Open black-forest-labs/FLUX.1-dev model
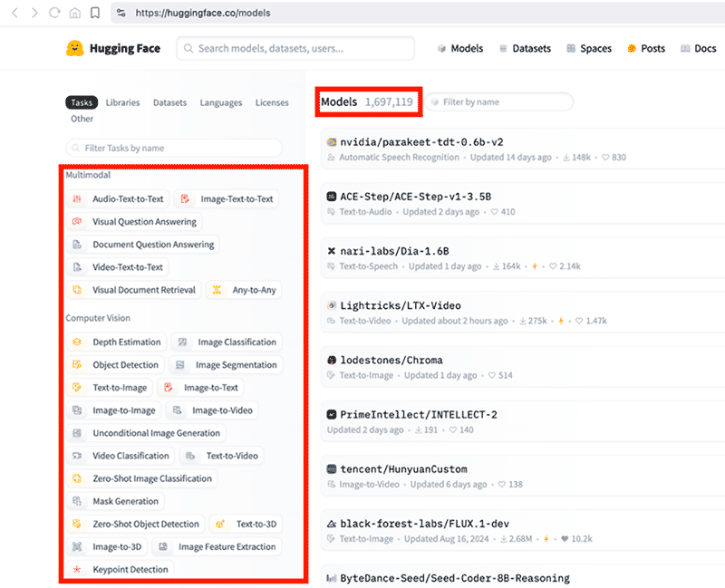 point(424,524)
